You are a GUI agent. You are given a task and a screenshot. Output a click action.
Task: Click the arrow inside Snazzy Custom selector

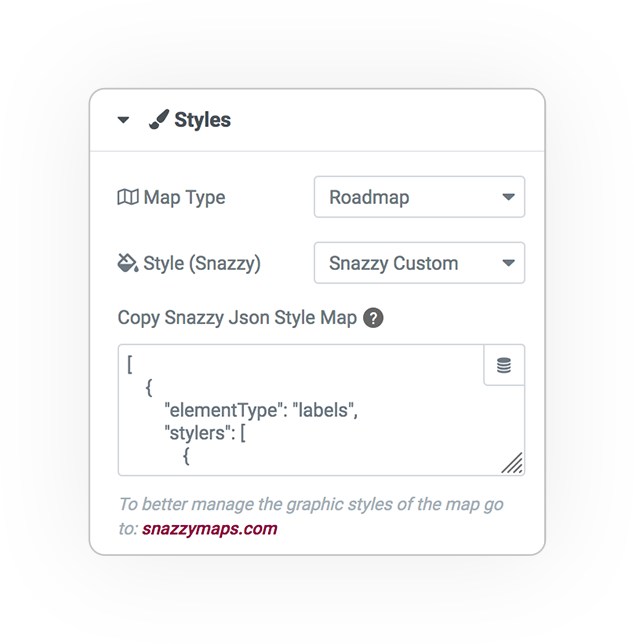[508, 263]
